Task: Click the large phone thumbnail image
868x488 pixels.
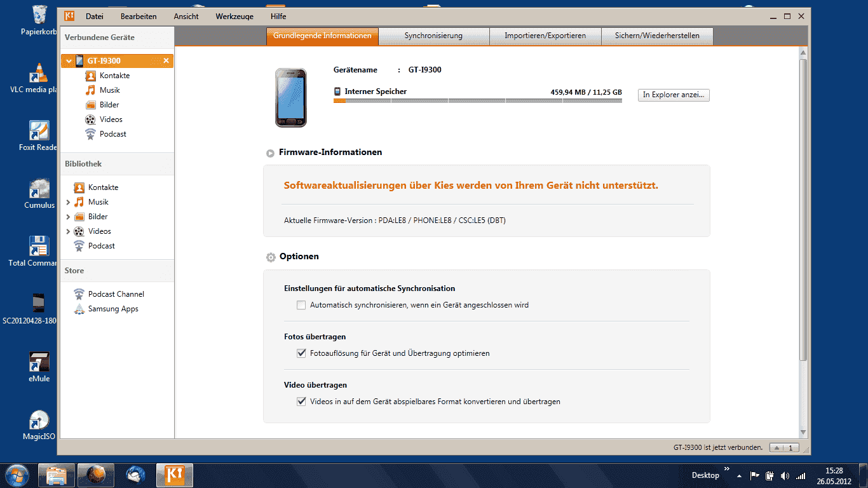Action: coord(290,97)
